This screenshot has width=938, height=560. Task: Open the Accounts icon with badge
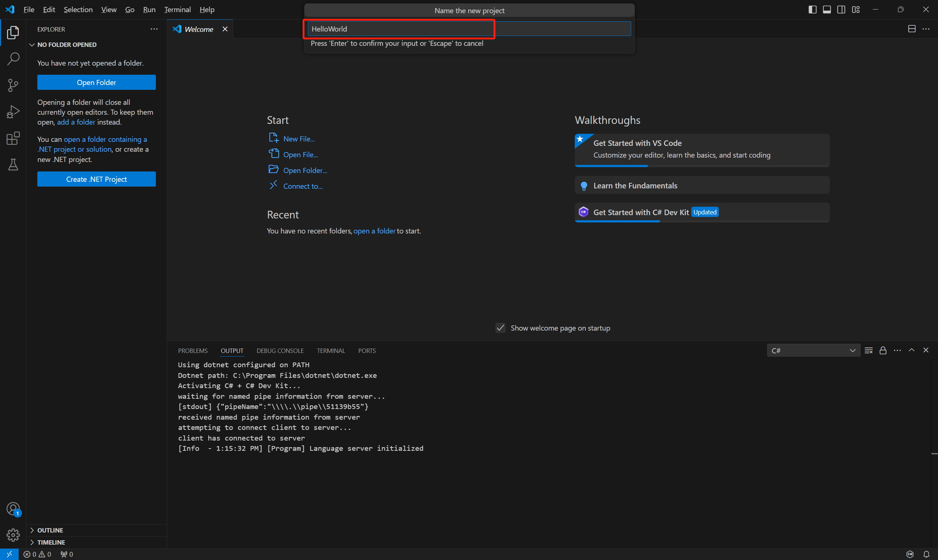click(13, 509)
